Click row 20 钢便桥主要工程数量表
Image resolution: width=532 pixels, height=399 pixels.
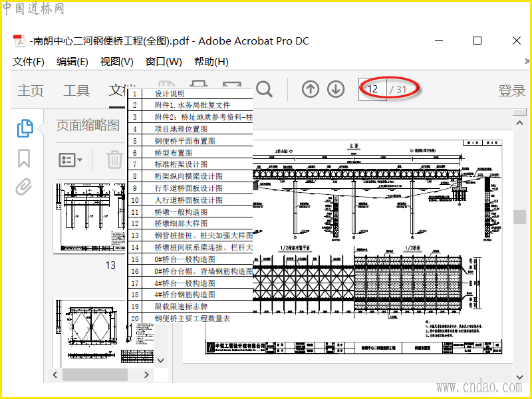[x=190, y=319]
